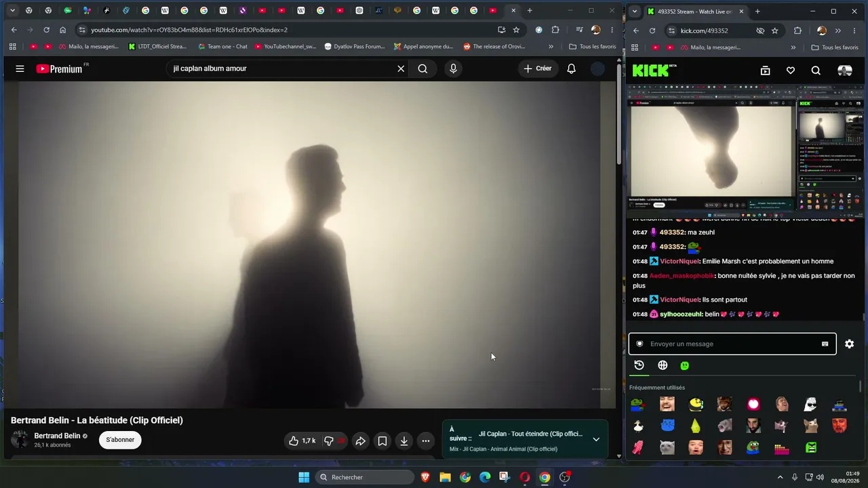Viewport: 868px width, 488px height.
Task: Clear the YouTube search box text
Action: (x=401, y=68)
